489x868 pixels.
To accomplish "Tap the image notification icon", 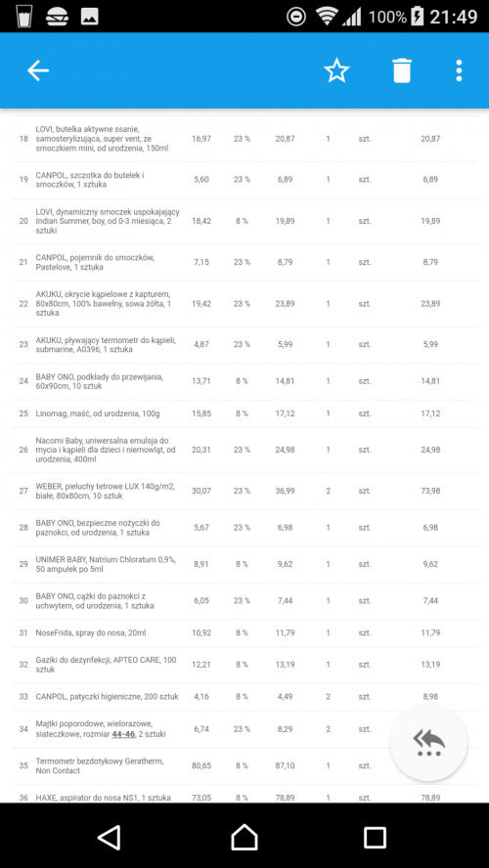I will tap(90, 16).
